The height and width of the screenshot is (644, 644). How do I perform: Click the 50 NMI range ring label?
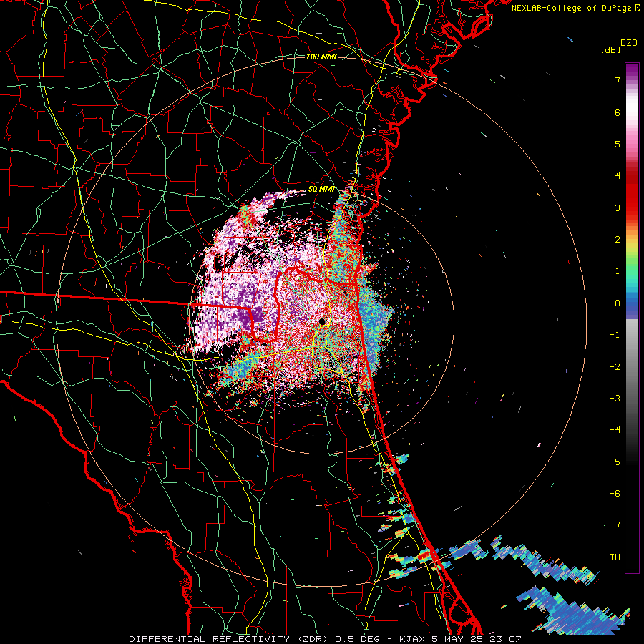pyautogui.click(x=321, y=190)
